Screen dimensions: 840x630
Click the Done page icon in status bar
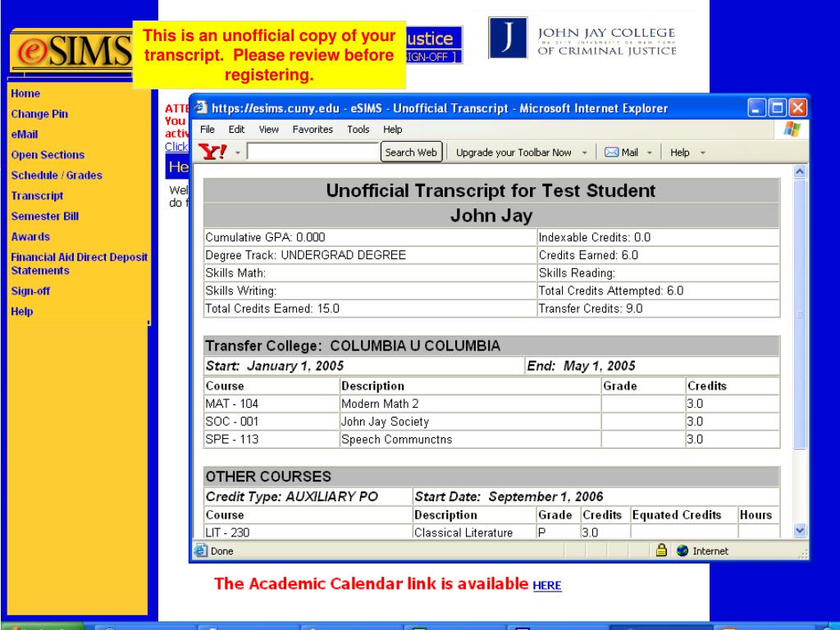point(201,550)
